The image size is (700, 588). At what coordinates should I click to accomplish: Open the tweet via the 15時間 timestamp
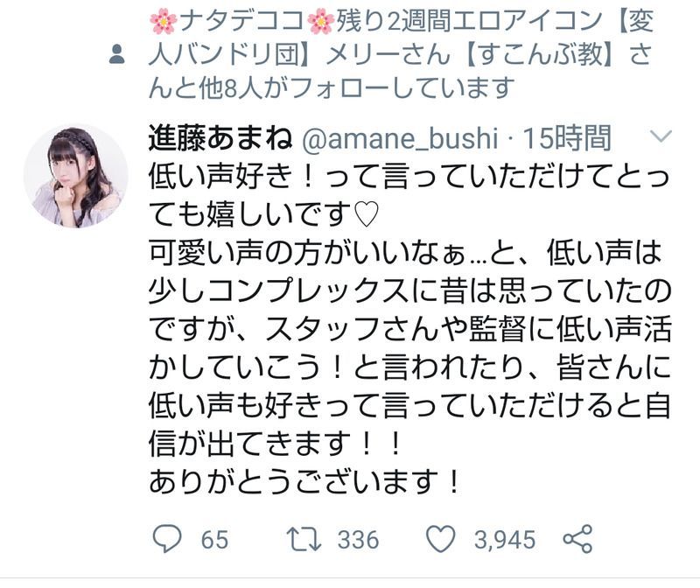(566, 137)
